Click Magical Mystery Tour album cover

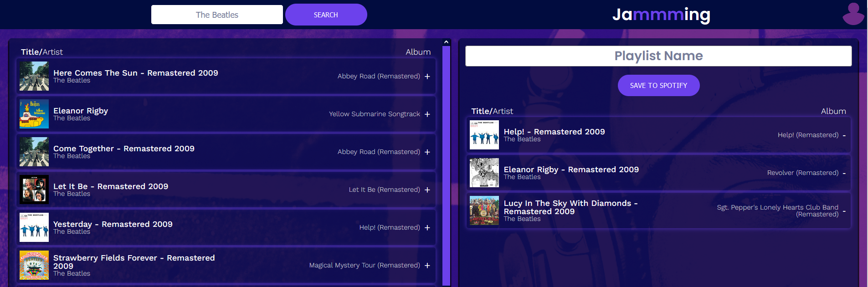point(34,265)
